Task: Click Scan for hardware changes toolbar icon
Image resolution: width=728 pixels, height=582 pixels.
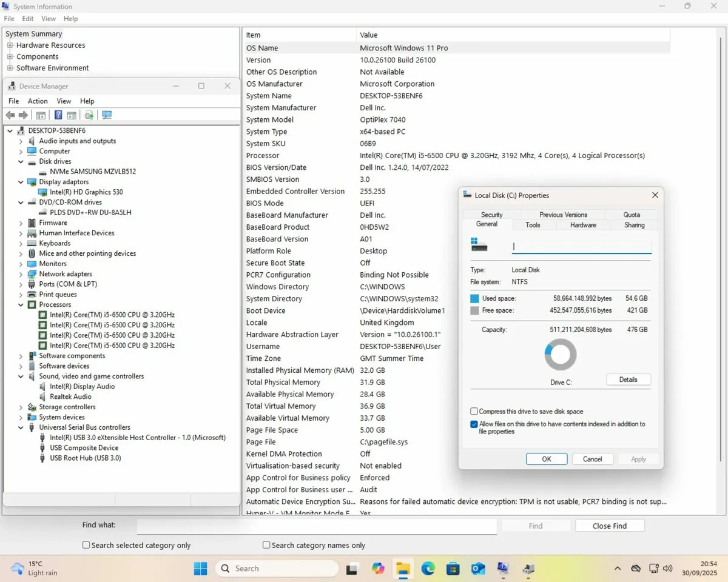Action: (x=107, y=115)
